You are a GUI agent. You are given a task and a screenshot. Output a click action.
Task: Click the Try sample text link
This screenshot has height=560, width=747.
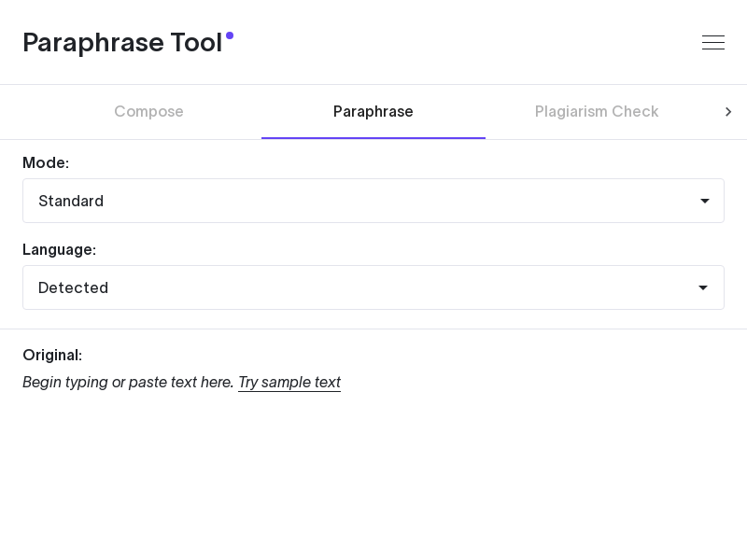289,383
